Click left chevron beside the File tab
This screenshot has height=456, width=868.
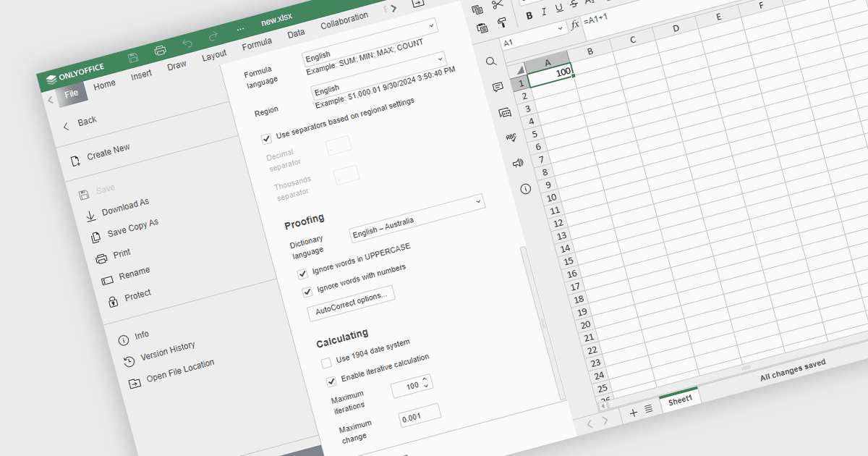pyautogui.click(x=50, y=100)
